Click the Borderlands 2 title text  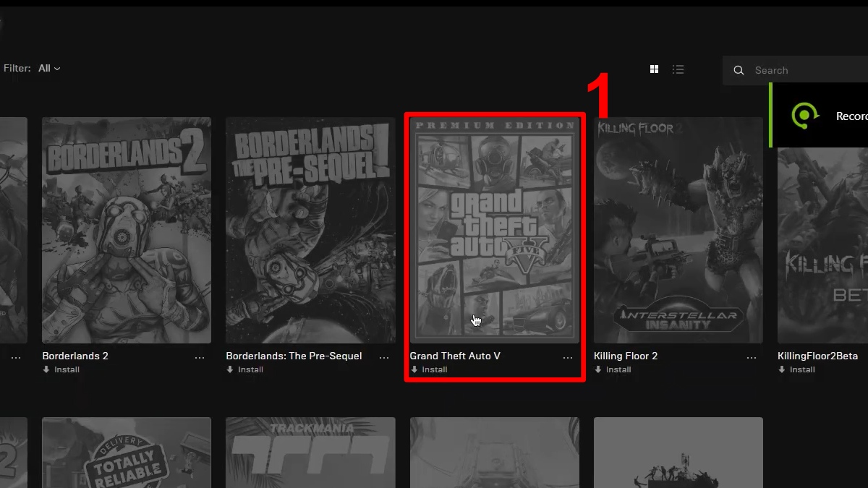tap(75, 356)
